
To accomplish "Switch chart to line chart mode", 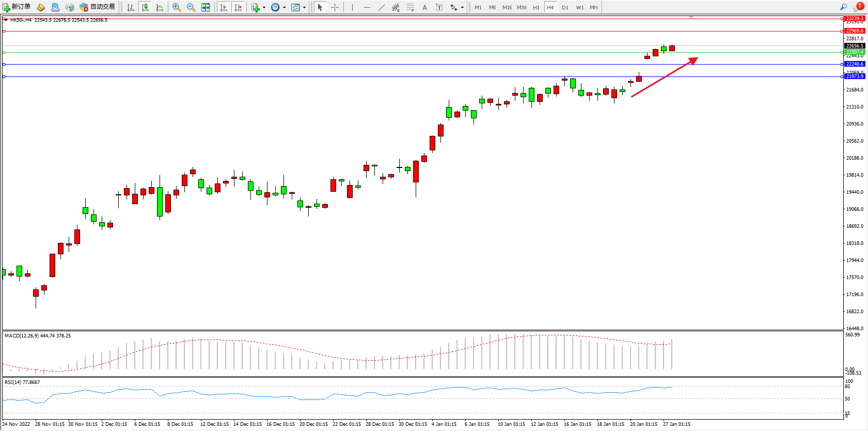I will (160, 7).
